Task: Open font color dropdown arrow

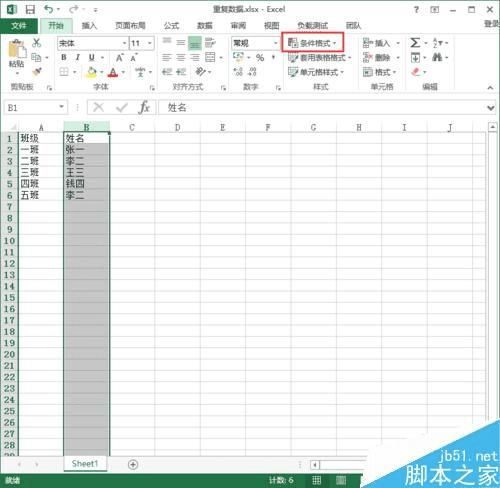Action: pyautogui.click(x=123, y=72)
